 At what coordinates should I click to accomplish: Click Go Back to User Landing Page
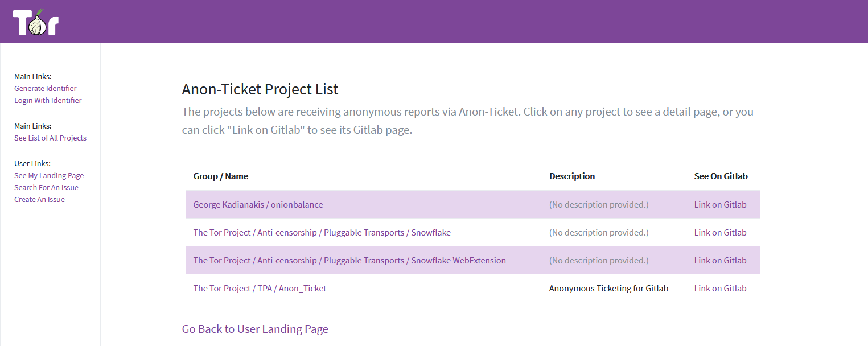(255, 329)
